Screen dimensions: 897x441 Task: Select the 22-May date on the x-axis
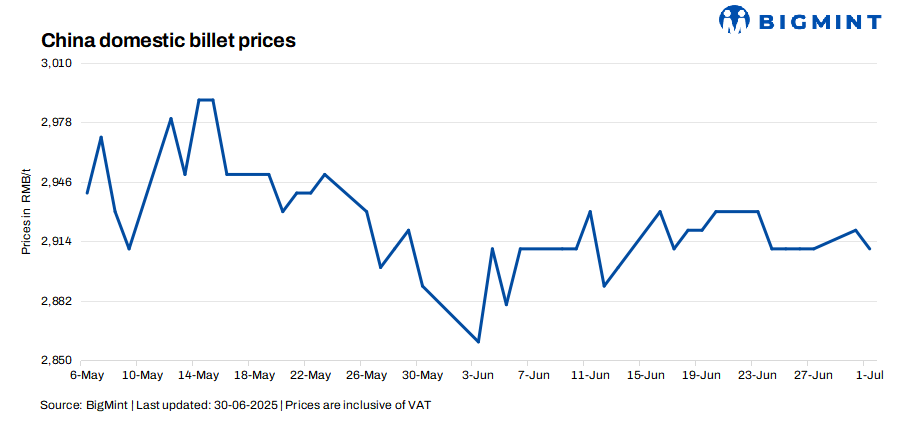(x=310, y=376)
